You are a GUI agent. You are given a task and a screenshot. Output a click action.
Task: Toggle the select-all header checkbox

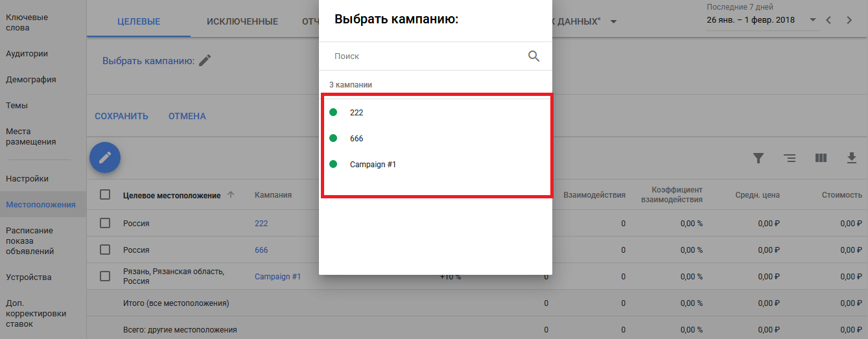[x=105, y=194]
